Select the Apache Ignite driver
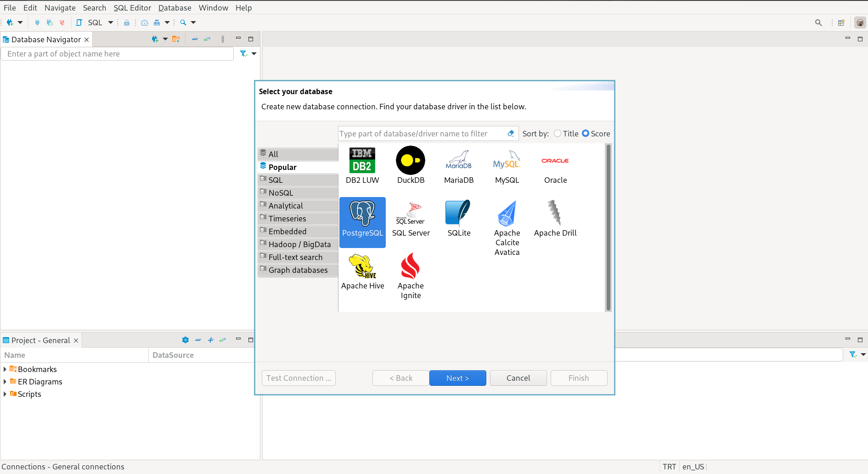The width and height of the screenshot is (868, 474). tap(411, 276)
